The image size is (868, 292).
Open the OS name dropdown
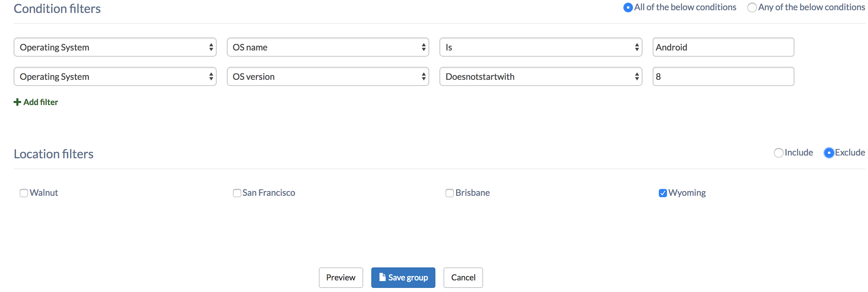pyautogui.click(x=328, y=47)
